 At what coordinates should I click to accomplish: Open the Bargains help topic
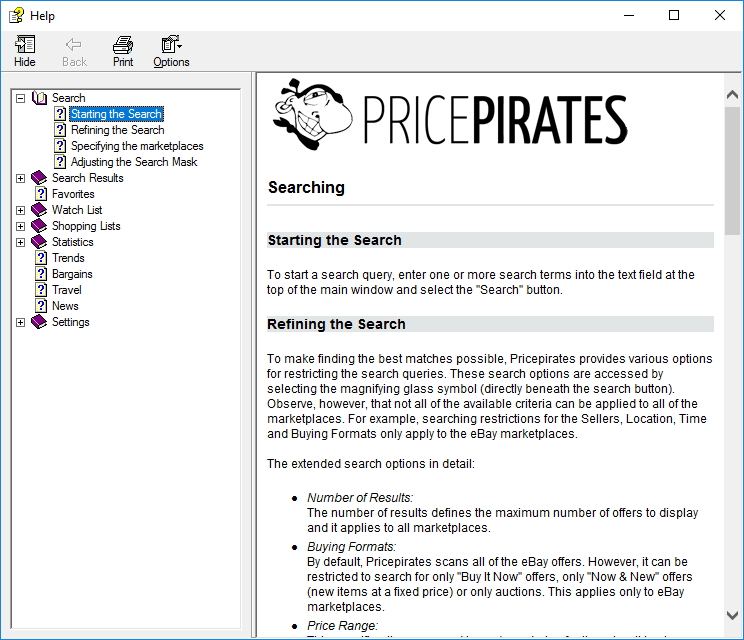click(72, 274)
